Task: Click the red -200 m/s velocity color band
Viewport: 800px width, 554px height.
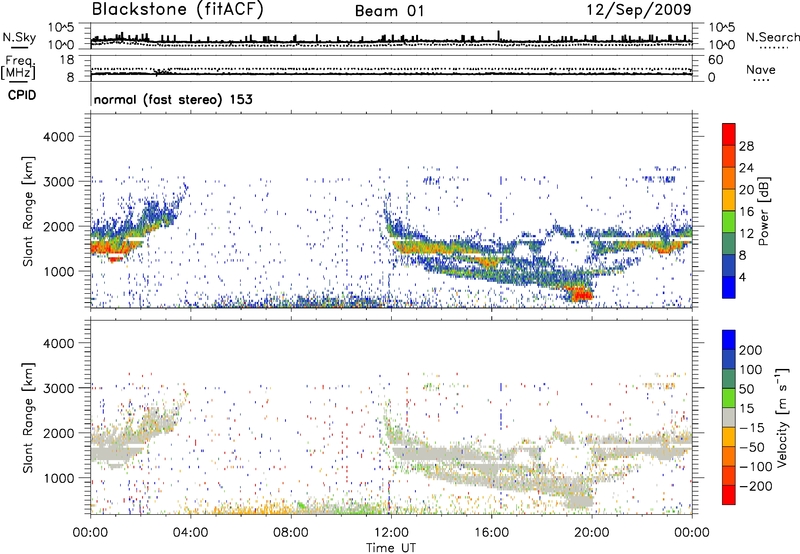Action: pos(729,495)
